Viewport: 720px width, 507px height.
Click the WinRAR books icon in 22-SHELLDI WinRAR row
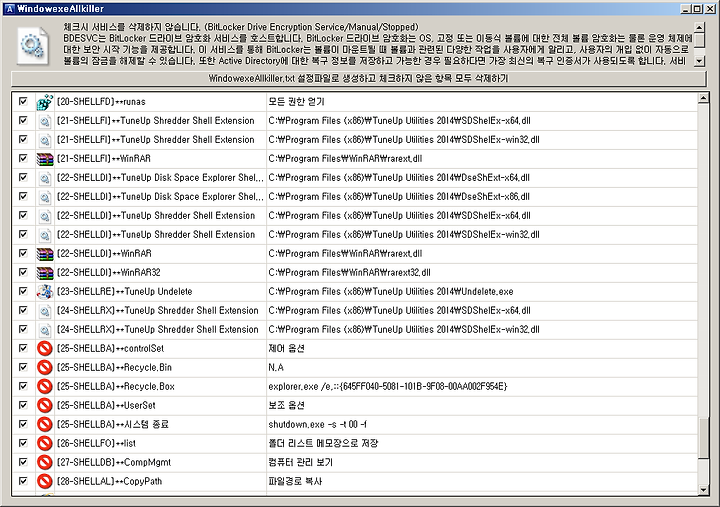click(x=45, y=254)
